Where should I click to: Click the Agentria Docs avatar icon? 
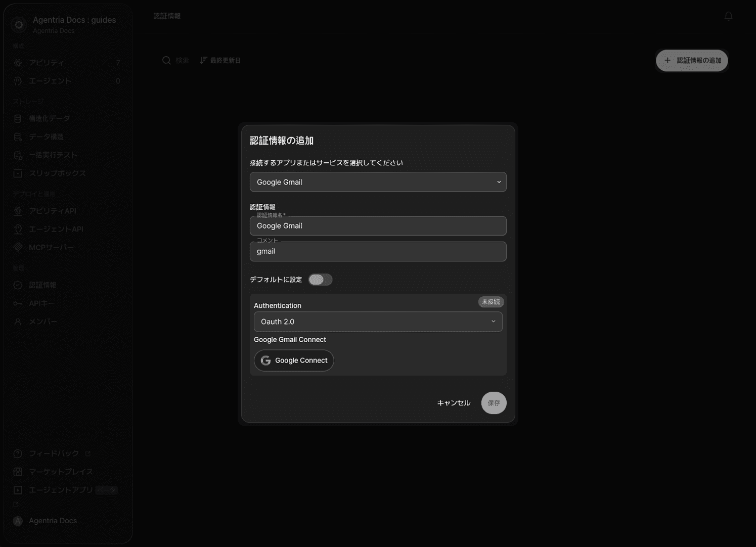(18, 521)
